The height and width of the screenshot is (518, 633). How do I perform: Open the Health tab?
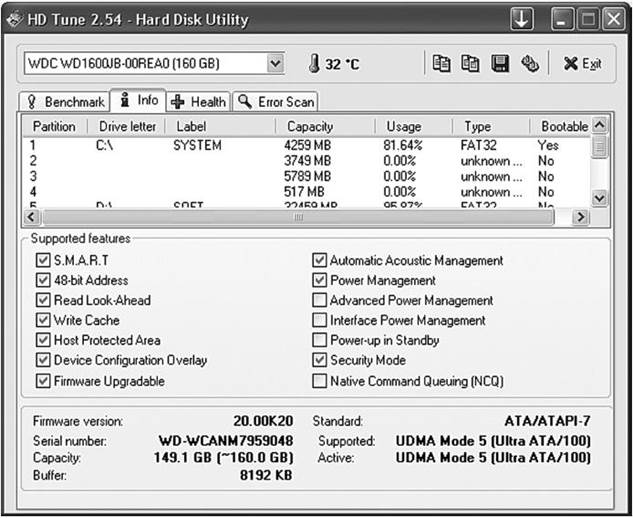[198, 102]
